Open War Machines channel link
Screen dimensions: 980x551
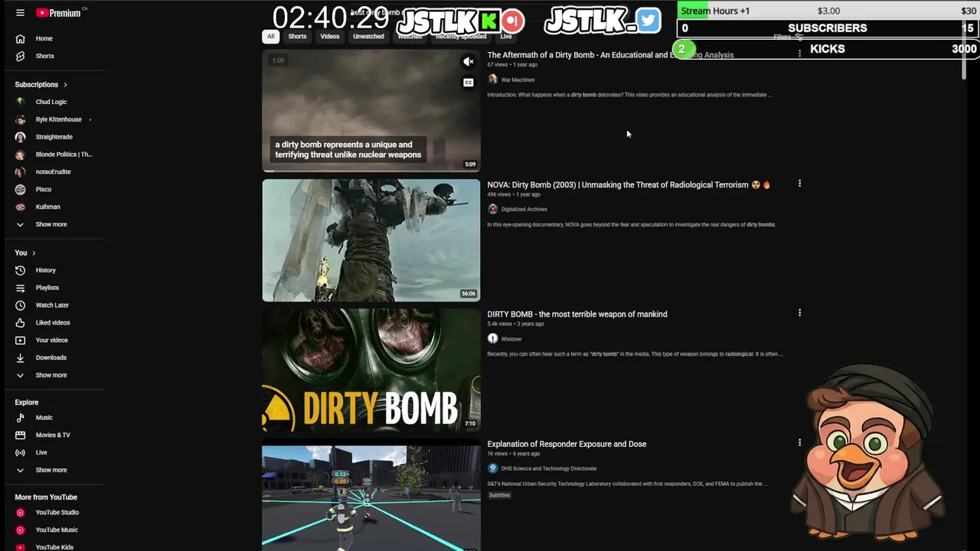(518, 80)
